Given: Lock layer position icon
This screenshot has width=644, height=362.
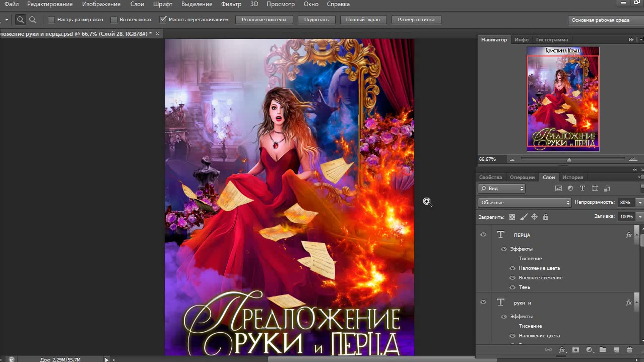Looking at the screenshot, I should (534, 217).
